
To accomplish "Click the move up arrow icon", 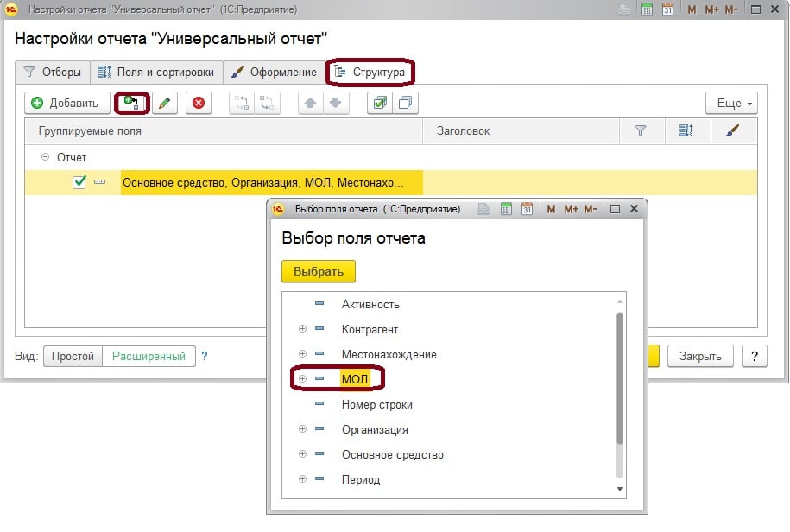I will pyautogui.click(x=311, y=103).
